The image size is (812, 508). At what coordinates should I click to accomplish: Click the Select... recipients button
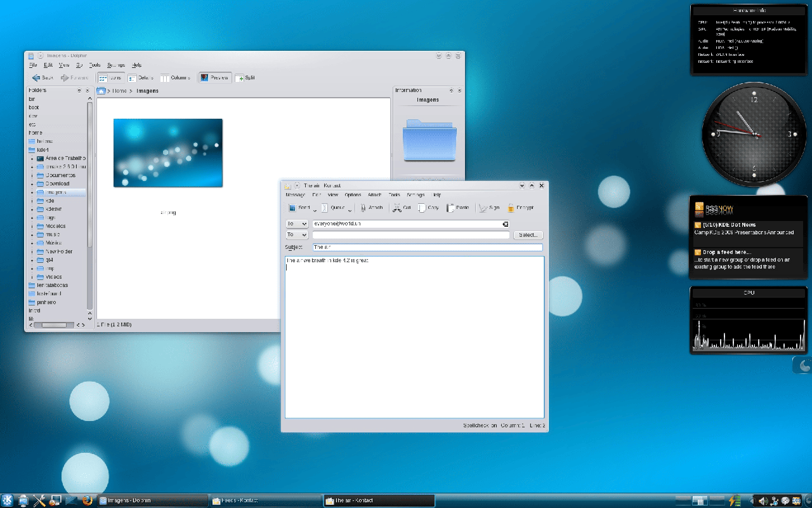(x=528, y=235)
